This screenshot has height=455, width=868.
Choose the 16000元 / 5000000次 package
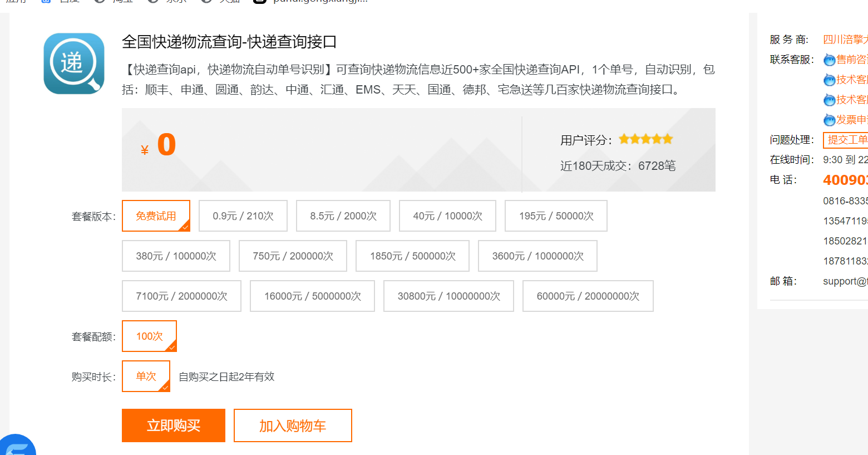pos(312,296)
